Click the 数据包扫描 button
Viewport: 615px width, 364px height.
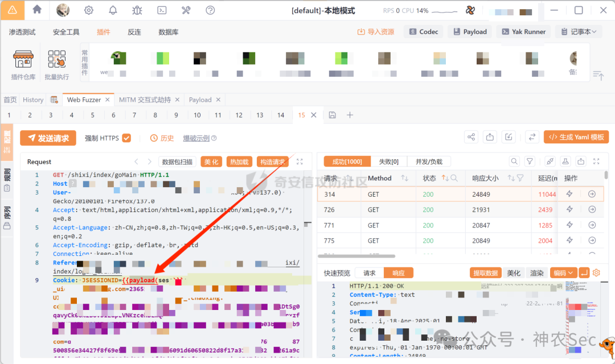(x=177, y=162)
